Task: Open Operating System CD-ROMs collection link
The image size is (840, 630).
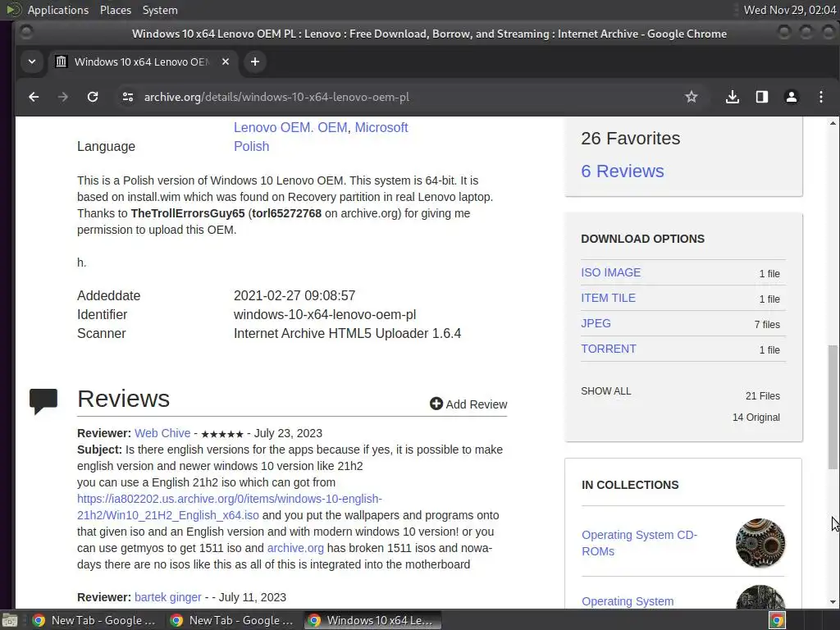Action: coord(639,543)
